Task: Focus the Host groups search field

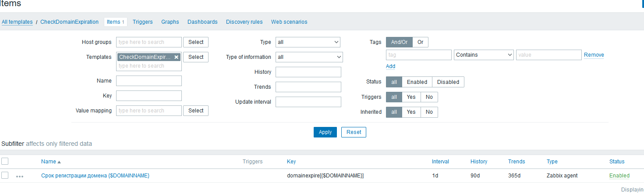Action: (149, 42)
